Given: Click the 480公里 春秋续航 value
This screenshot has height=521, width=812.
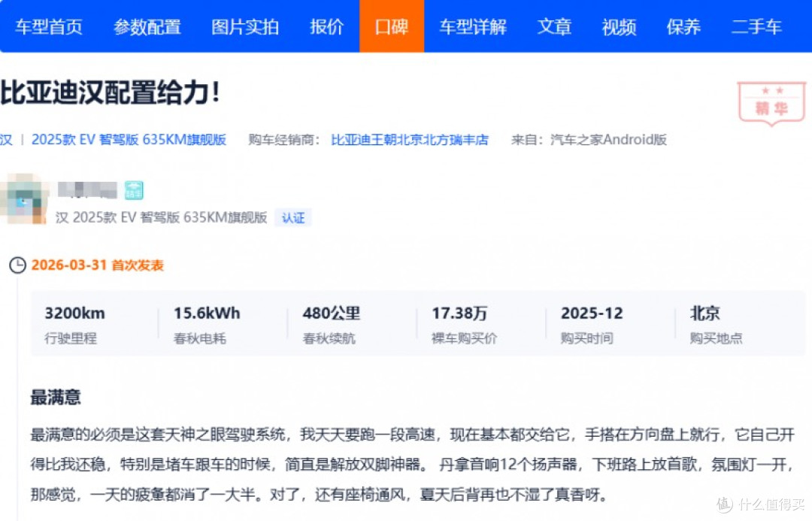Looking at the screenshot, I should 332,314.
